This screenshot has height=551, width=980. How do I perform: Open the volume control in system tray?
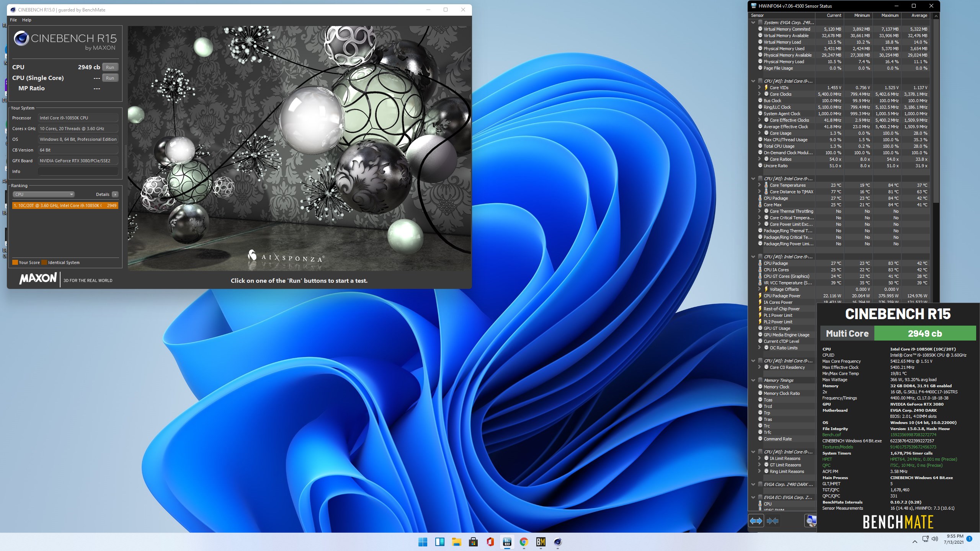coord(935,539)
